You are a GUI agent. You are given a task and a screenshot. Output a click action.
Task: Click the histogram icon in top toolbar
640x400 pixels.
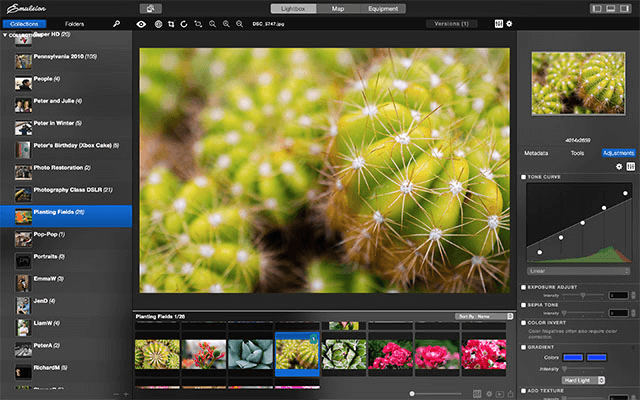tap(498, 22)
